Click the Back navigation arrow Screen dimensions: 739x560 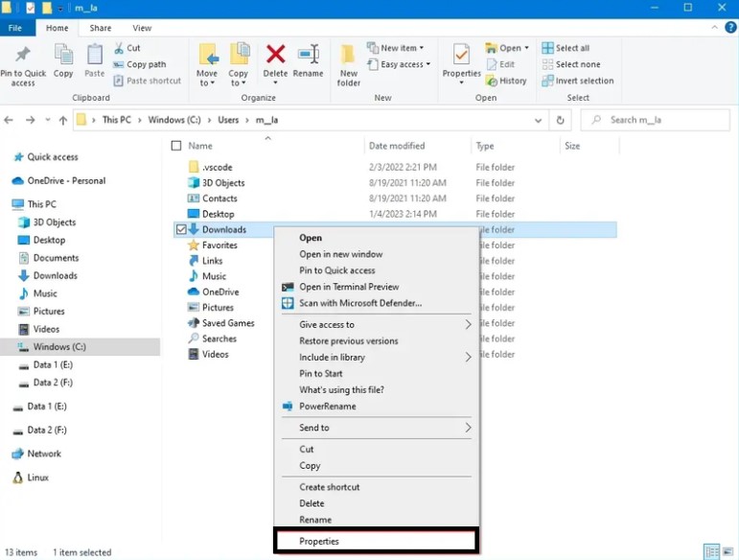point(9,120)
